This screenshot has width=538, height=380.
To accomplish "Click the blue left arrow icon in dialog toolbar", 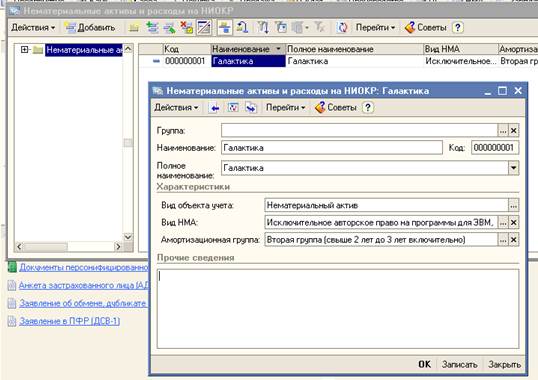I will 215,108.
